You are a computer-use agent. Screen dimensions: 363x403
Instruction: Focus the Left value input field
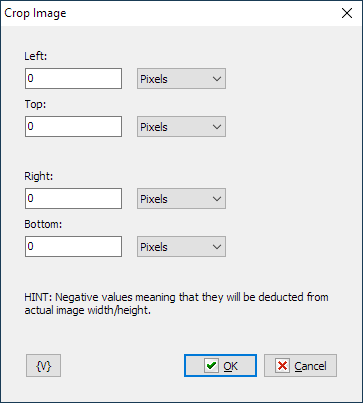coord(73,79)
